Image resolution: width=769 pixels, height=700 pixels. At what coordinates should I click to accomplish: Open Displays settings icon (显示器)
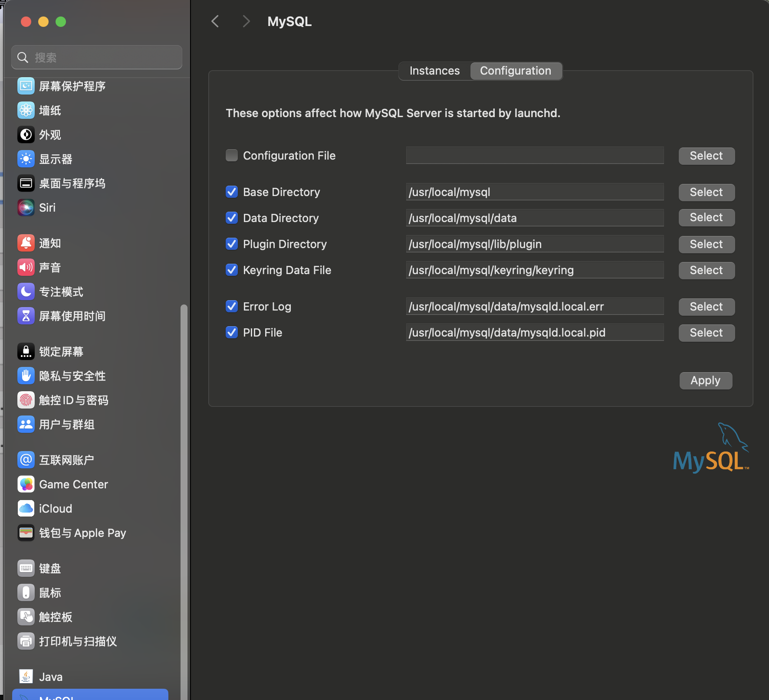pyautogui.click(x=26, y=159)
